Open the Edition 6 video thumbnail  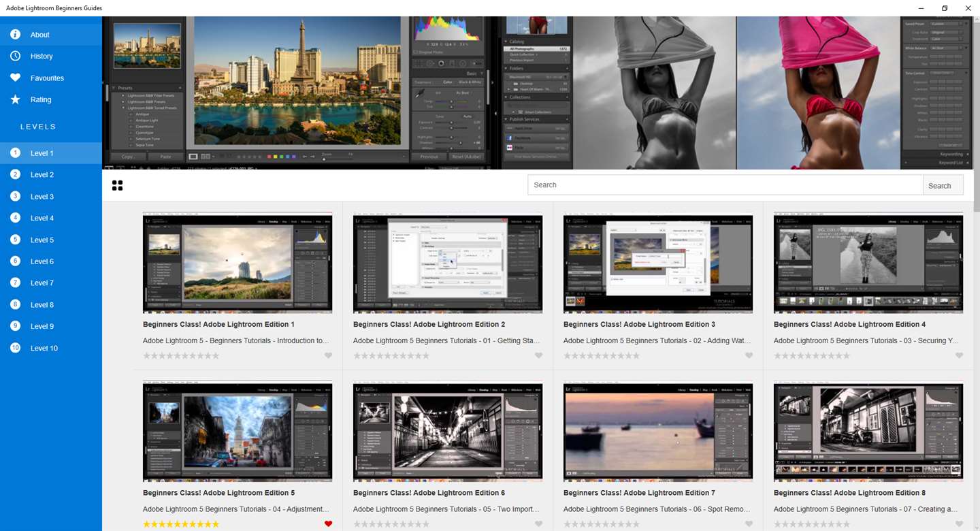448,432
